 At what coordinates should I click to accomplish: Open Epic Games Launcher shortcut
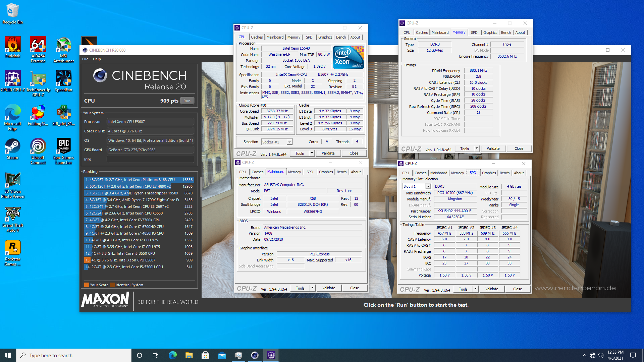(x=63, y=151)
